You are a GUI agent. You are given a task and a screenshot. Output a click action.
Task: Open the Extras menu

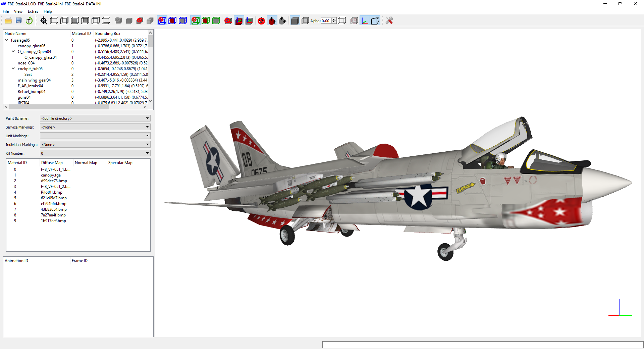[x=33, y=11]
